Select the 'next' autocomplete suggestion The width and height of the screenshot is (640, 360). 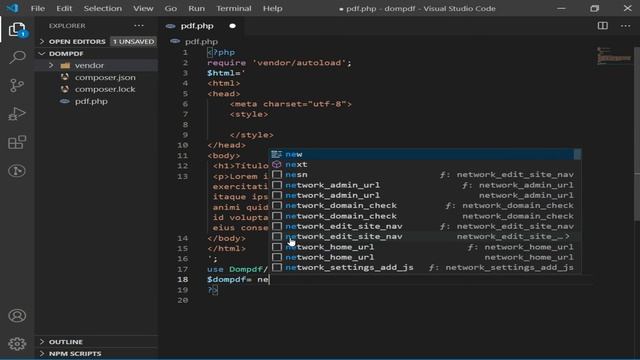pos(424,164)
